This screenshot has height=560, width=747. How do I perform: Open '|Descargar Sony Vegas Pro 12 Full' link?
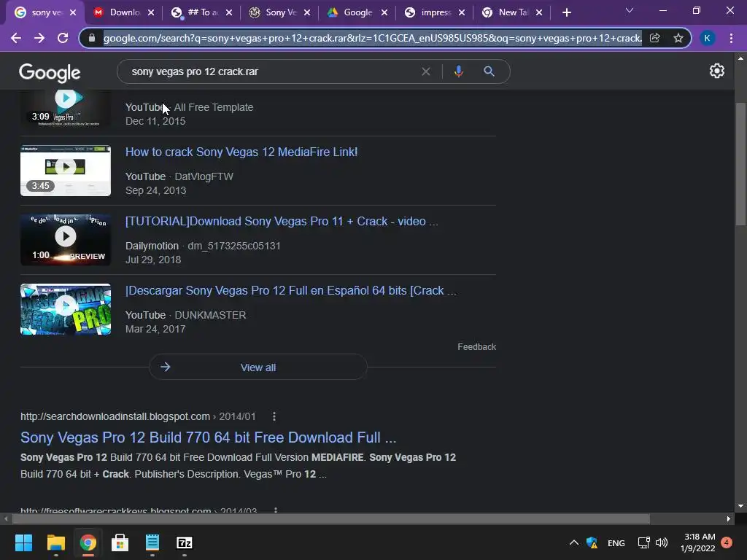coord(290,290)
